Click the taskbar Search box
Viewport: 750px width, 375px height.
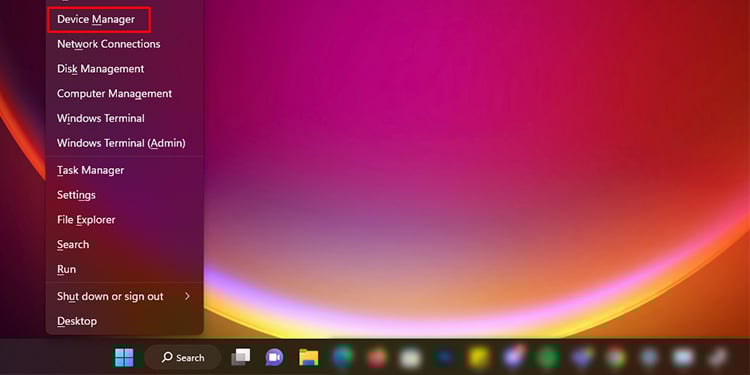click(183, 357)
